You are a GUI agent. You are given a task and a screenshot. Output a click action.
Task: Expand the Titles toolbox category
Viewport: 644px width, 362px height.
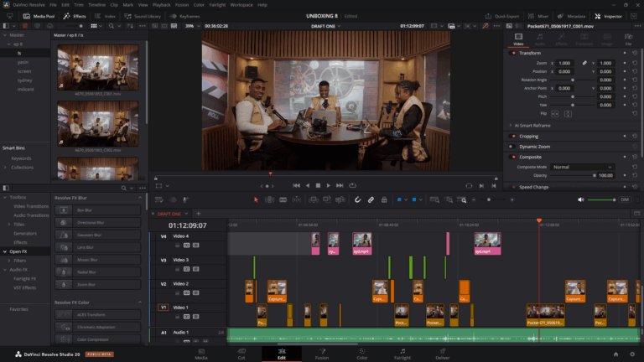[x=9, y=225]
